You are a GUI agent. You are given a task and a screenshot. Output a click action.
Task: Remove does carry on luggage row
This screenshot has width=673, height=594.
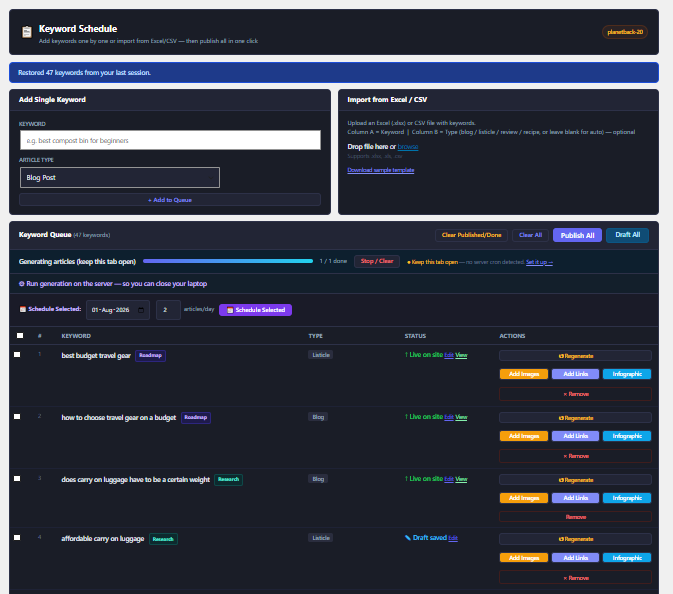575,517
